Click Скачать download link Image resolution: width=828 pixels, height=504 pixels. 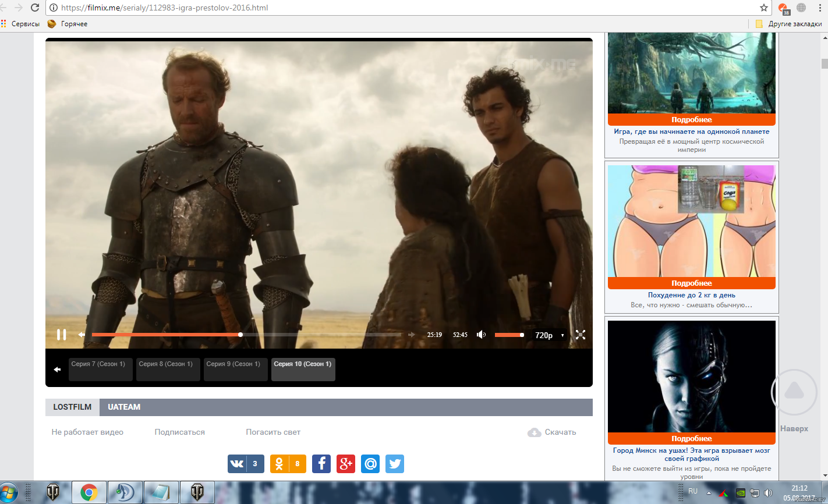coord(552,432)
